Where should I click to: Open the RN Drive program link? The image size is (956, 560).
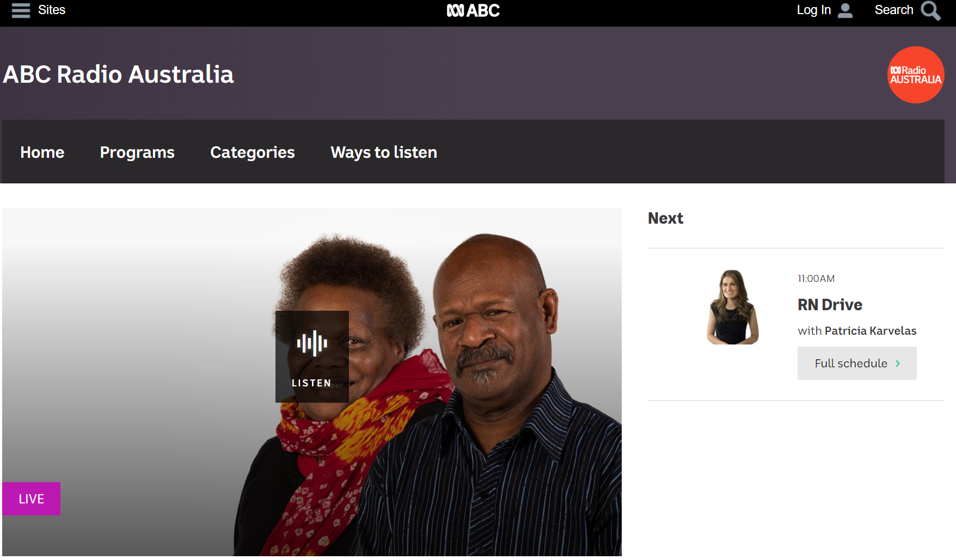[830, 305]
